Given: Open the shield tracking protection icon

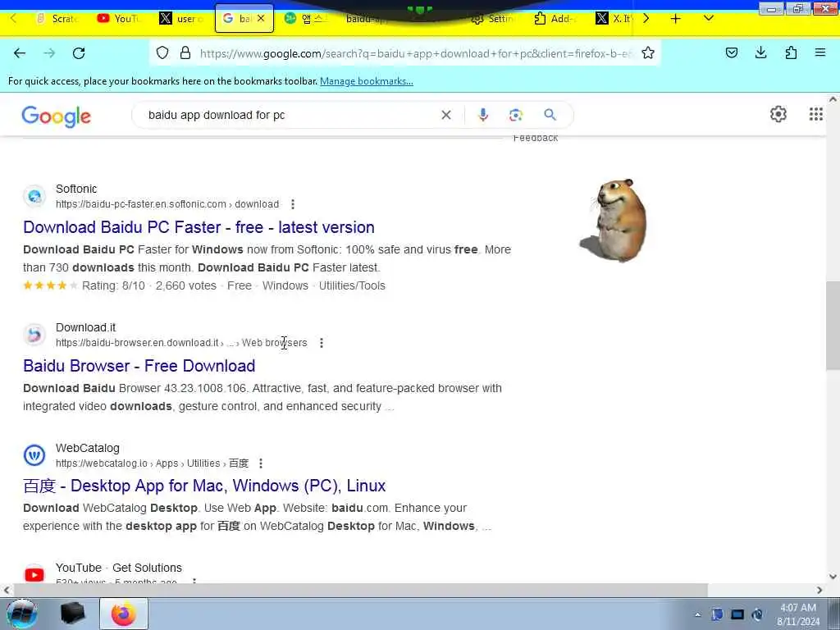Looking at the screenshot, I should point(162,53).
